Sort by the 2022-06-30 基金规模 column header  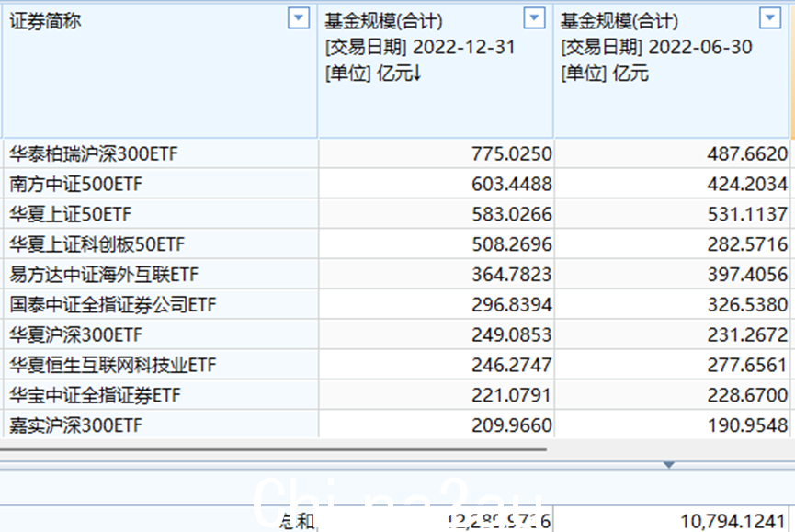point(671,71)
